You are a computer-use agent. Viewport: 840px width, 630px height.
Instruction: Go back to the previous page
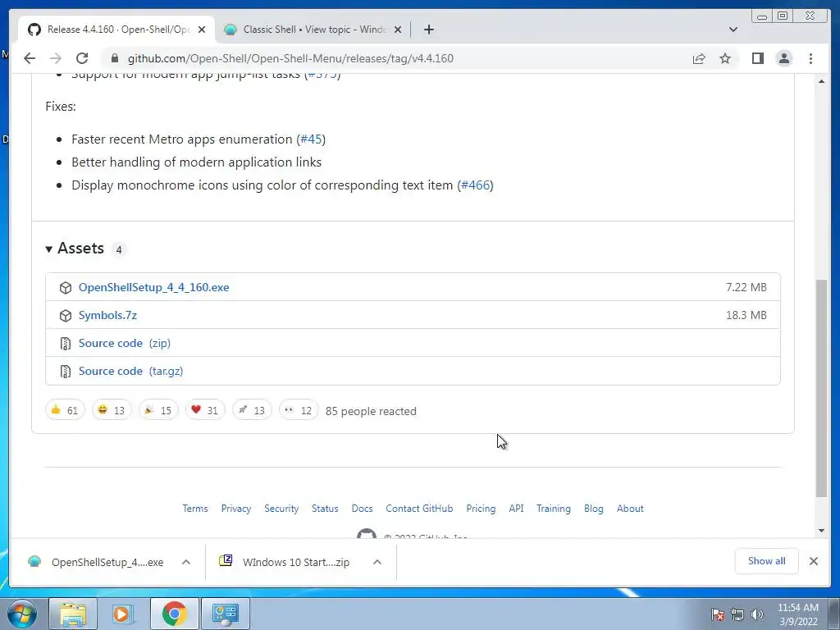tap(30, 58)
